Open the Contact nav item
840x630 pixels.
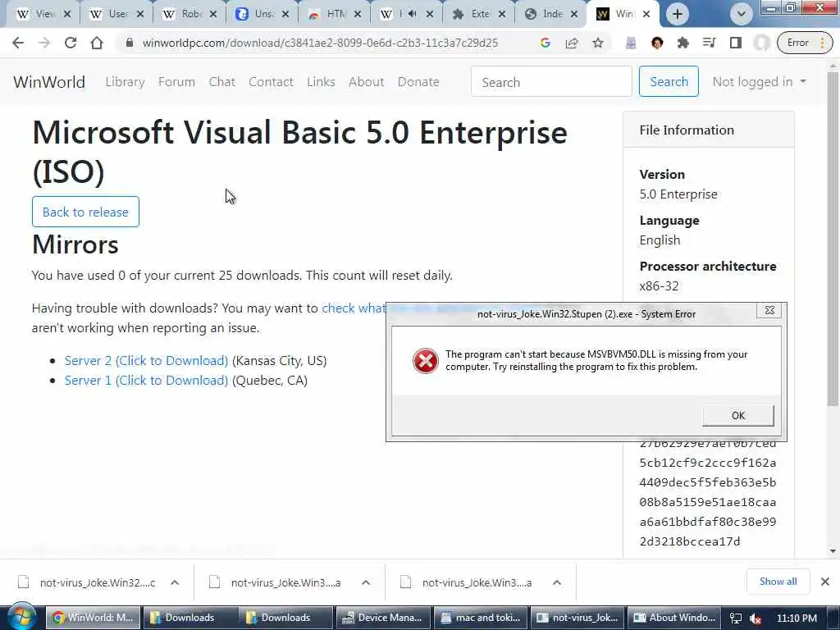(271, 82)
